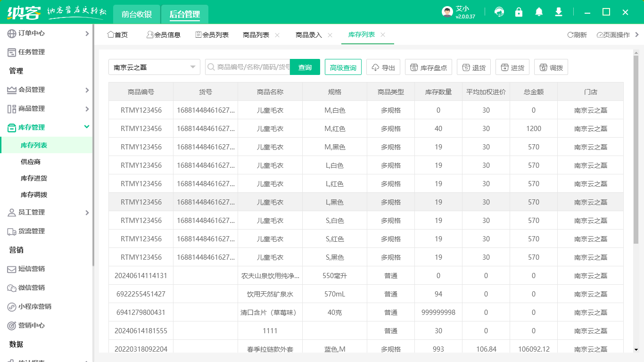
Task: Open the 商品列表 tab
Action: point(256,35)
